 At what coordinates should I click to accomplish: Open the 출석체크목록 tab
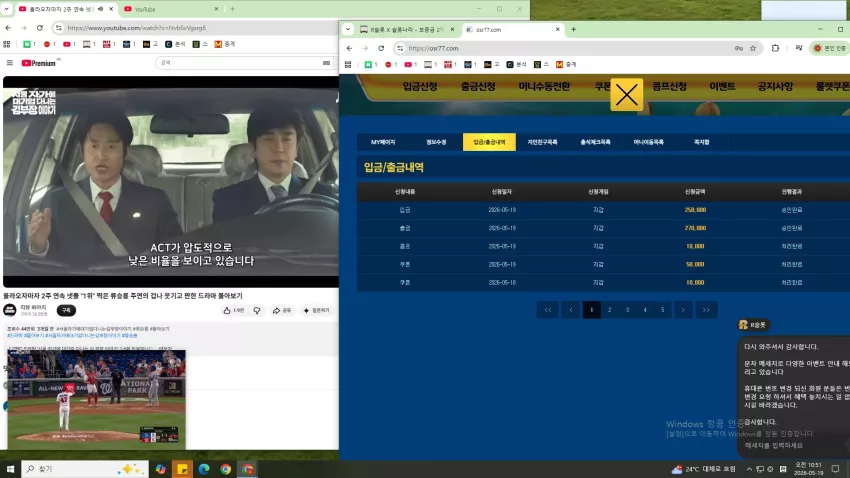pos(595,142)
